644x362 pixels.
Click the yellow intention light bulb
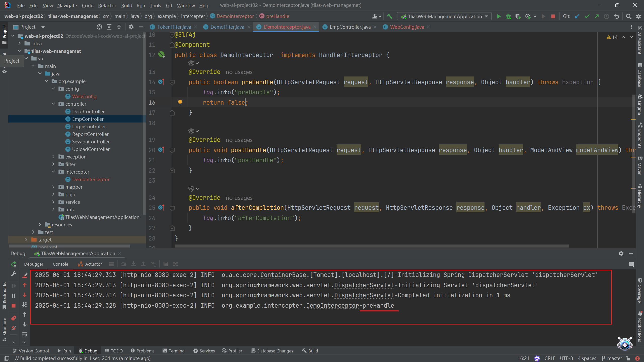180,102
